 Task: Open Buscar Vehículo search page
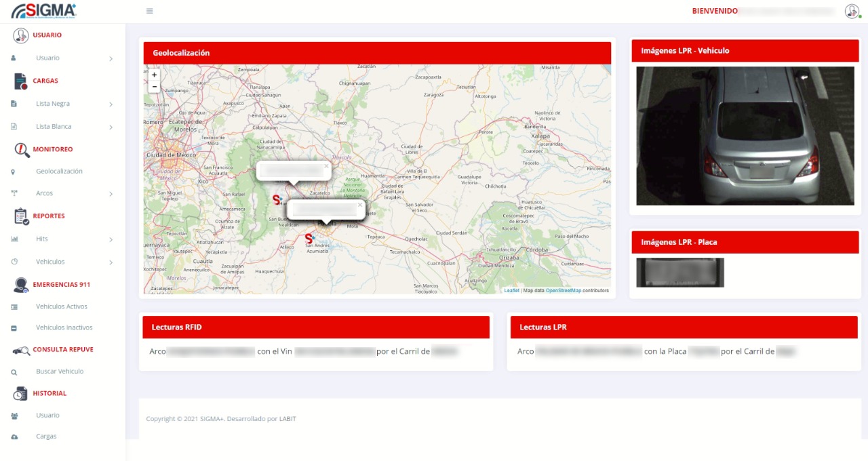pos(60,372)
